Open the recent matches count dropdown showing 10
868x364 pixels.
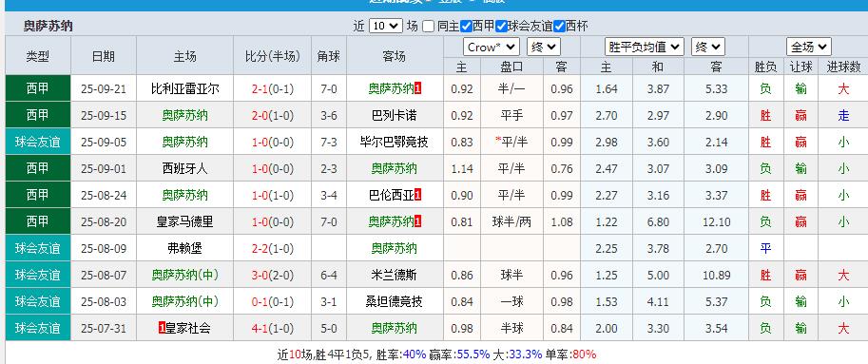(385, 26)
